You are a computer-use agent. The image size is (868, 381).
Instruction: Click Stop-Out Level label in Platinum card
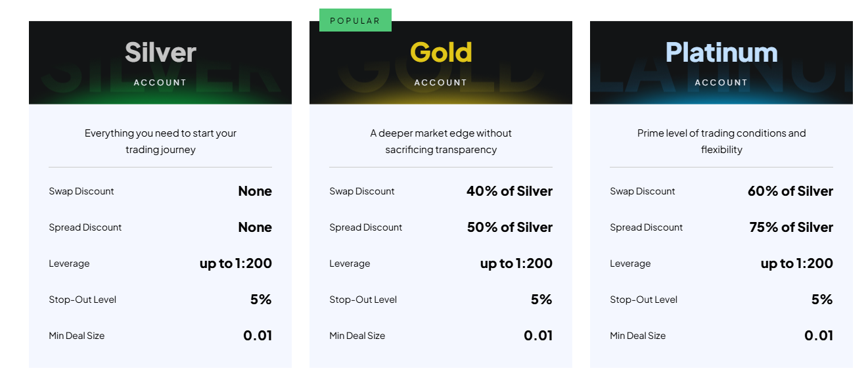643,300
